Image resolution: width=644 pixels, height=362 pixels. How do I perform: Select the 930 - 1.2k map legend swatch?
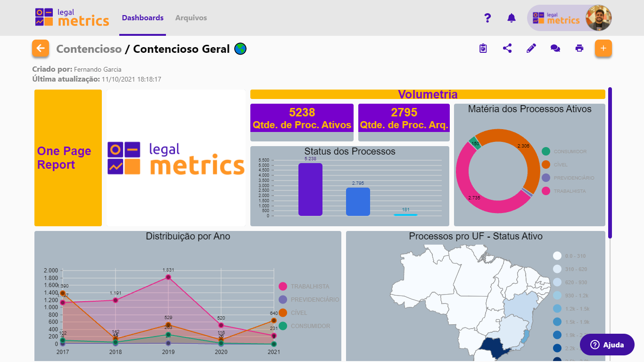[557, 296]
